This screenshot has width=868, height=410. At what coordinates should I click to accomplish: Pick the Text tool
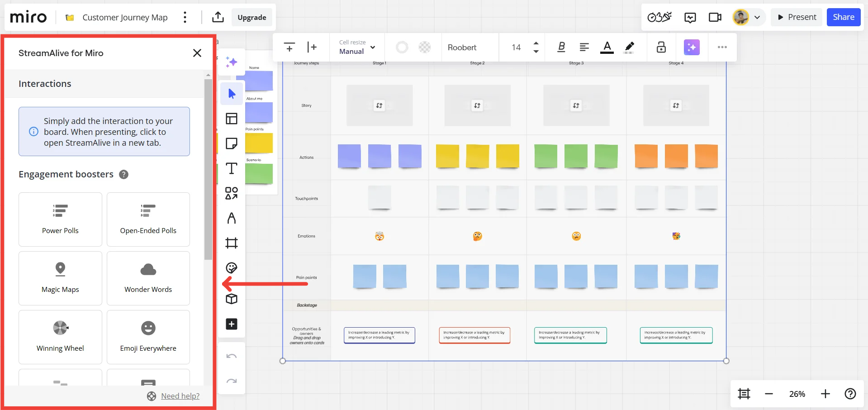tap(232, 168)
